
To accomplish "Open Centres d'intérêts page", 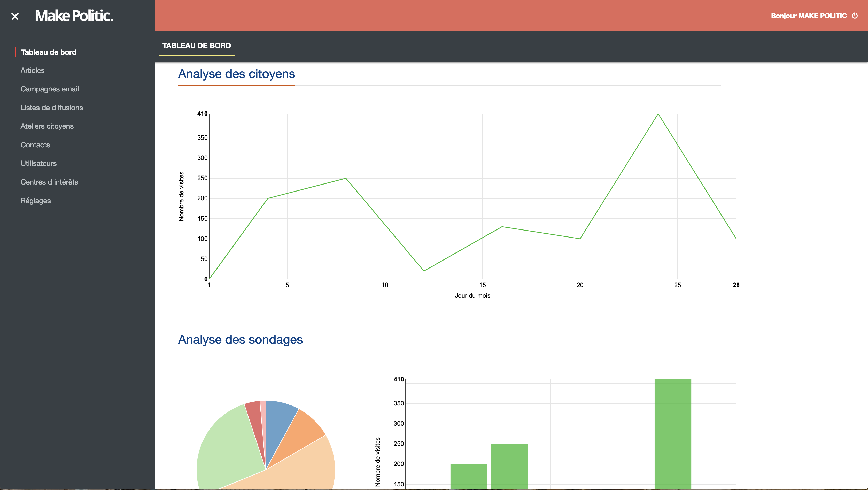I will pos(49,182).
